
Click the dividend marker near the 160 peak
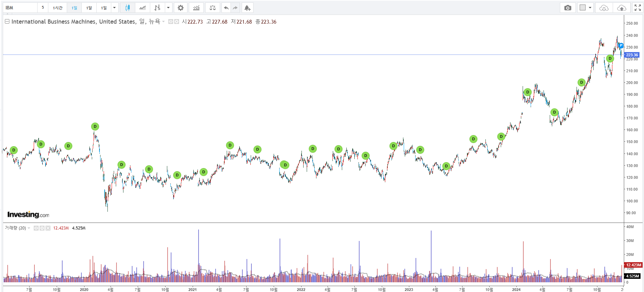pyautogui.click(x=95, y=126)
